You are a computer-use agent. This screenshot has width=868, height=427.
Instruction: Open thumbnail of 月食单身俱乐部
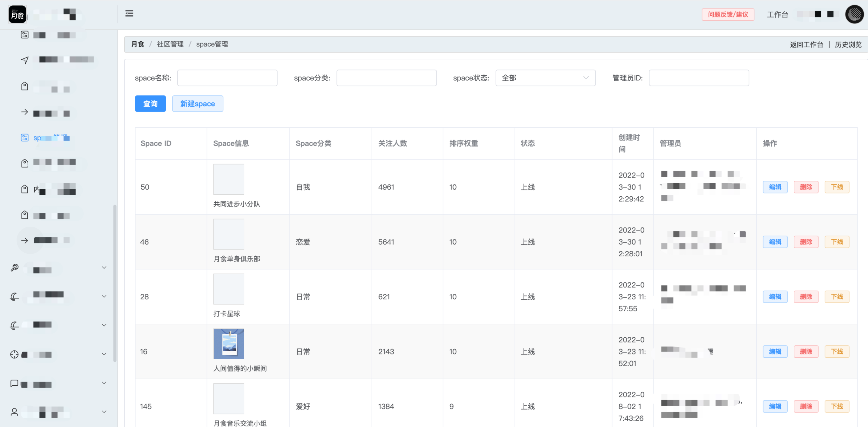[x=229, y=234]
